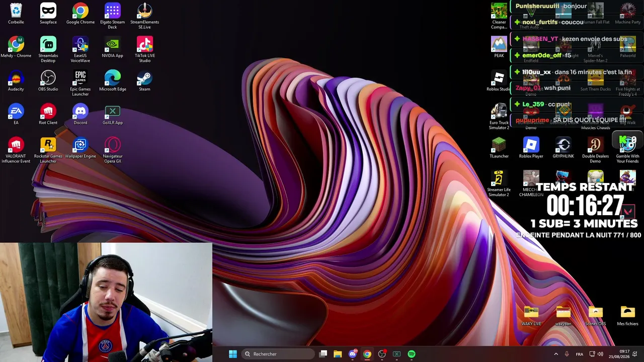Open the Google Chrome desktop shortcut
This screenshot has height=362, width=644.
tap(80, 14)
